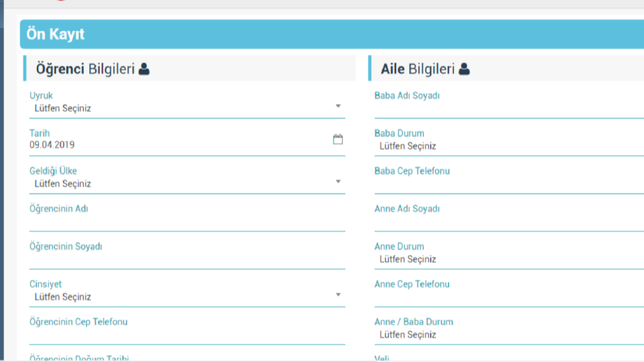Select a value in Baba Durum dropdown
This screenshot has height=362, width=644.
(x=509, y=146)
